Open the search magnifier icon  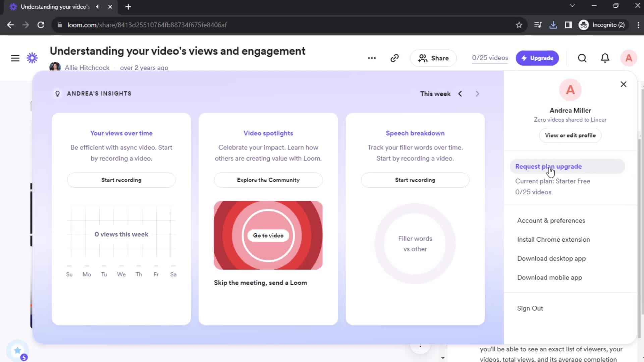click(582, 58)
